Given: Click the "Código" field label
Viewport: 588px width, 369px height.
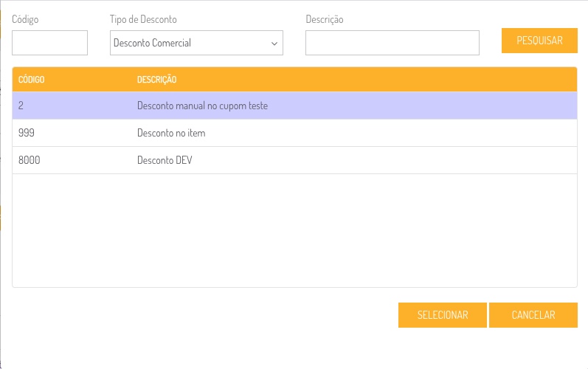Looking at the screenshot, I should coord(25,19).
